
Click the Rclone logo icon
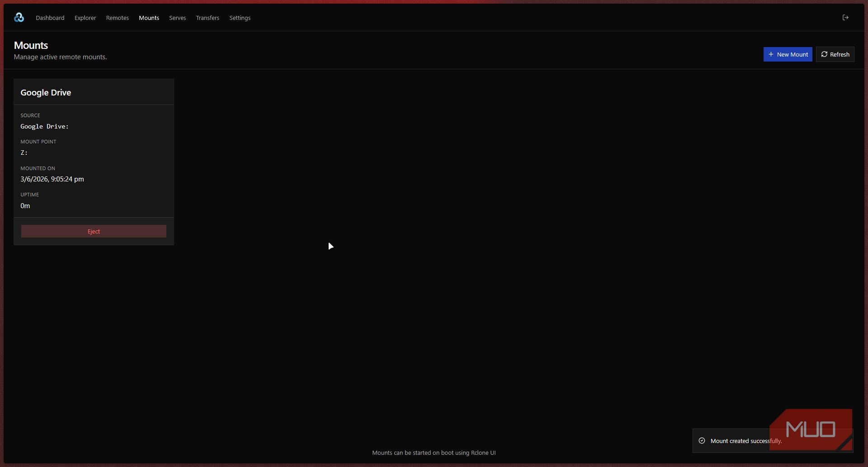click(19, 18)
